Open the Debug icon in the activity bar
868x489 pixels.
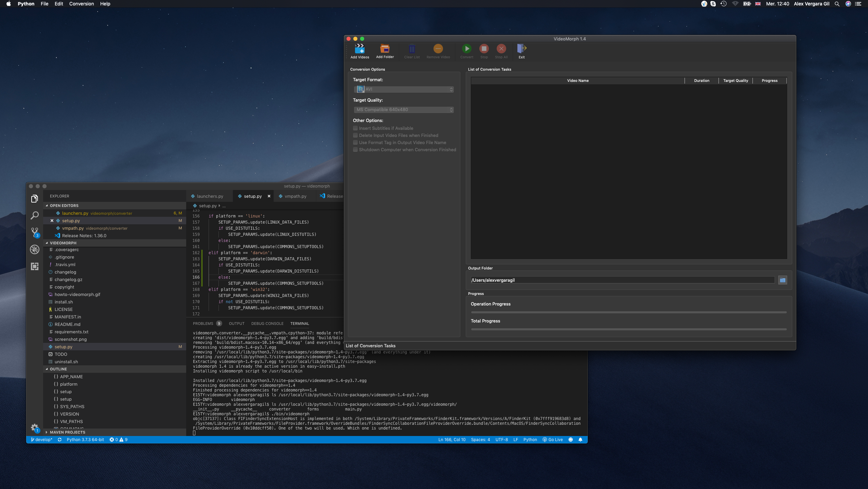tap(35, 249)
